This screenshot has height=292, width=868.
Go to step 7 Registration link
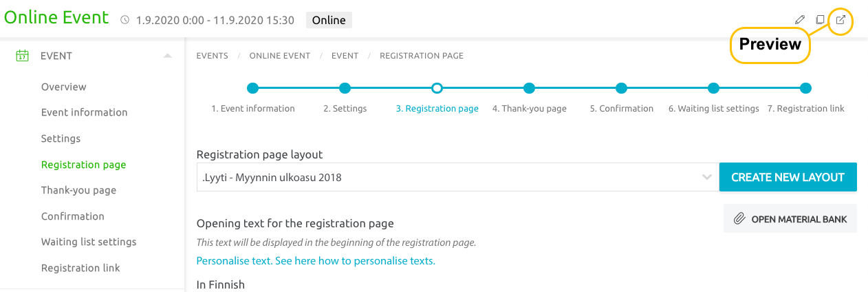click(x=806, y=88)
